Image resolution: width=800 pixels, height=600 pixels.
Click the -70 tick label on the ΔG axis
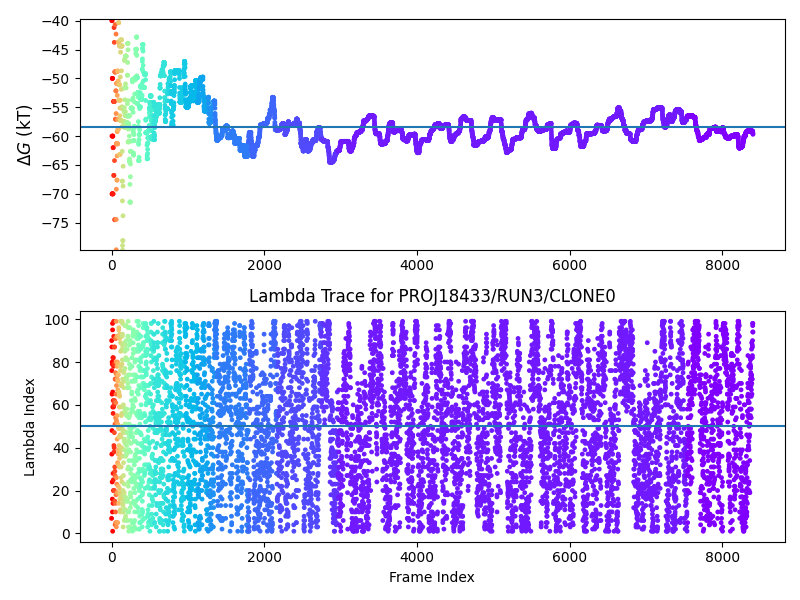point(55,195)
